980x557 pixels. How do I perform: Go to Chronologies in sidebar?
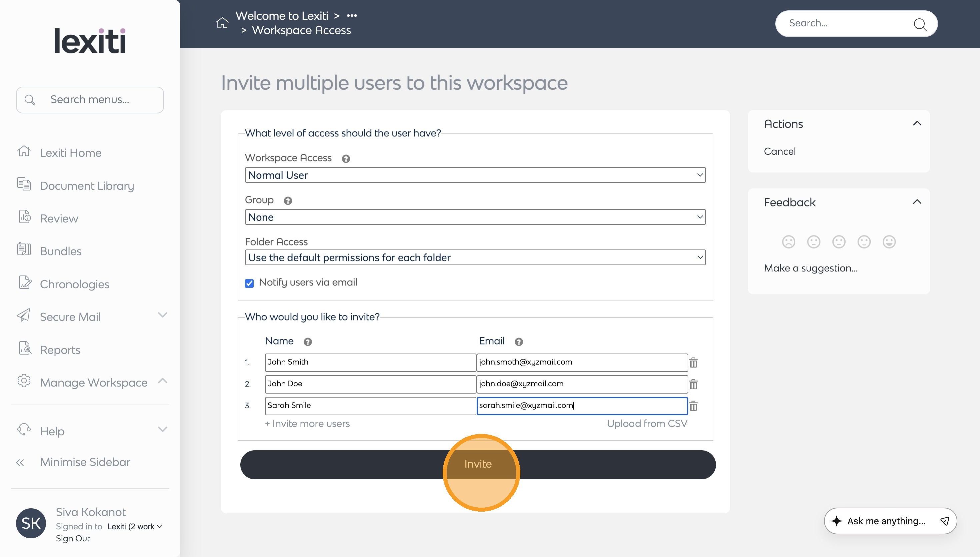75,284
